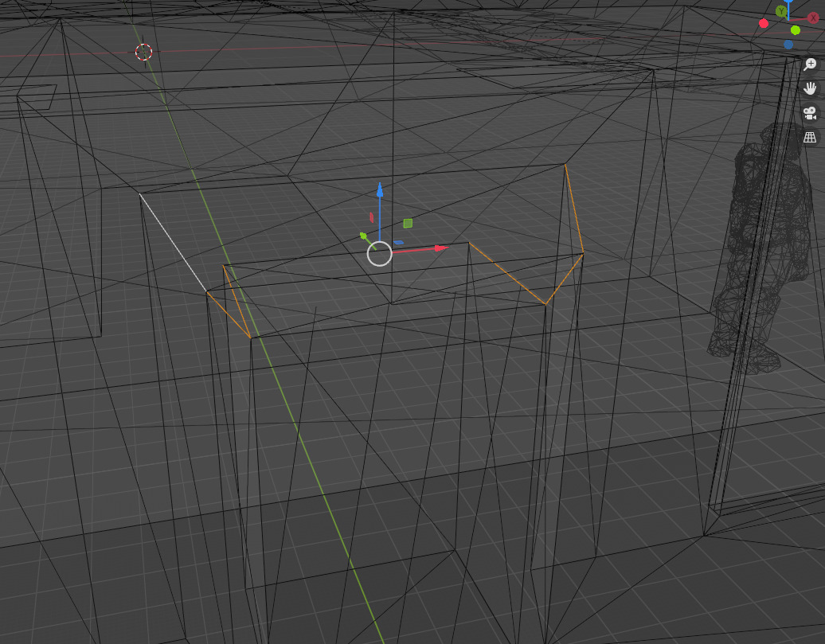Toggle the camera view icon

click(810, 112)
